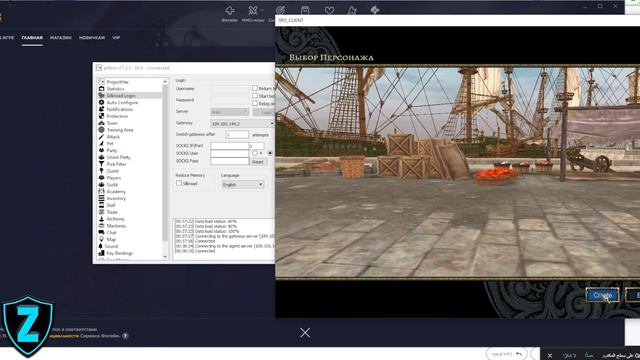
Task: Open the Server dropdown
Action: point(229,112)
